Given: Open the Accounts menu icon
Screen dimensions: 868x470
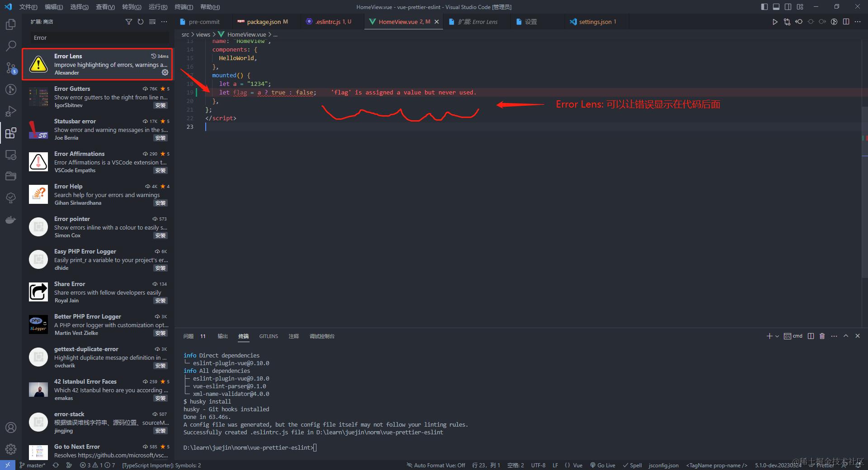Looking at the screenshot, I should pos(11,428).
